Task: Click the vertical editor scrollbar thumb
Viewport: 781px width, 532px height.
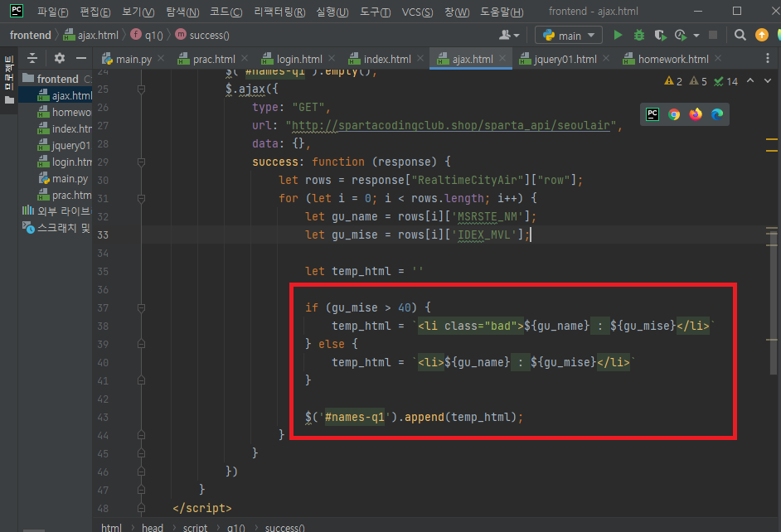Action: pos(773,302)
